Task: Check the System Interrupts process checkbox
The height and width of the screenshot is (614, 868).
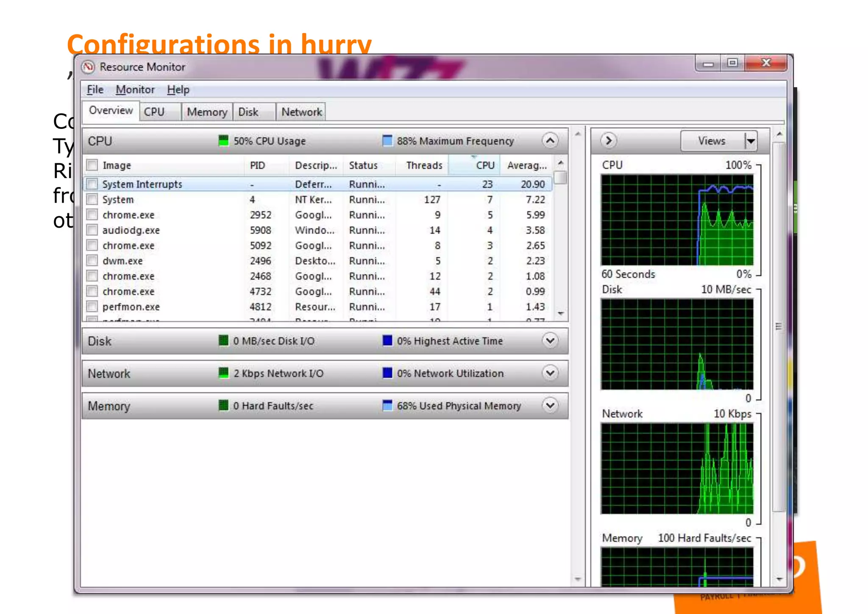Action: point(92,184)
